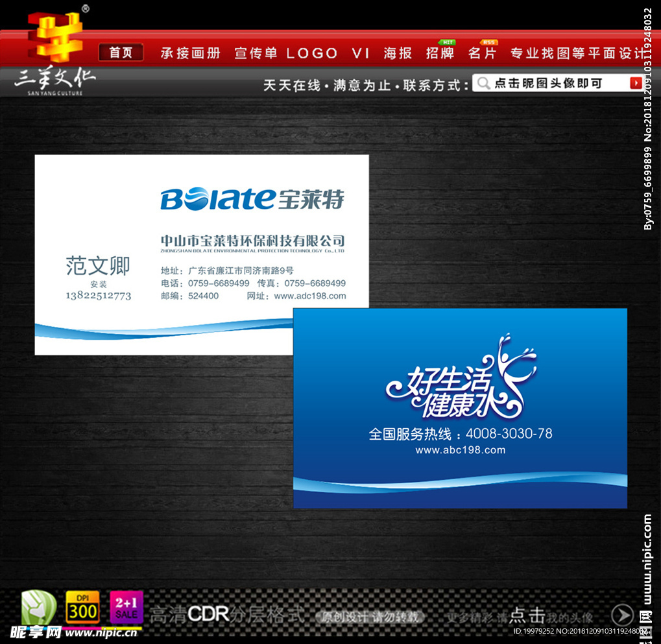Click the postcode 524400
This screenshot has width=661, height=644.
203,296
